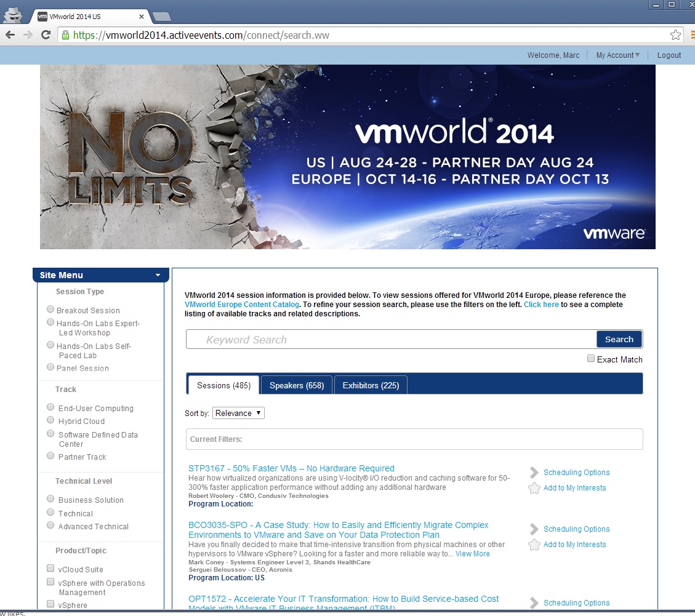Image resolution: width=695 pixels, height=616 pixels.
Task: Select the Breakout Session radio button
Action: click(x=50, y=310)
